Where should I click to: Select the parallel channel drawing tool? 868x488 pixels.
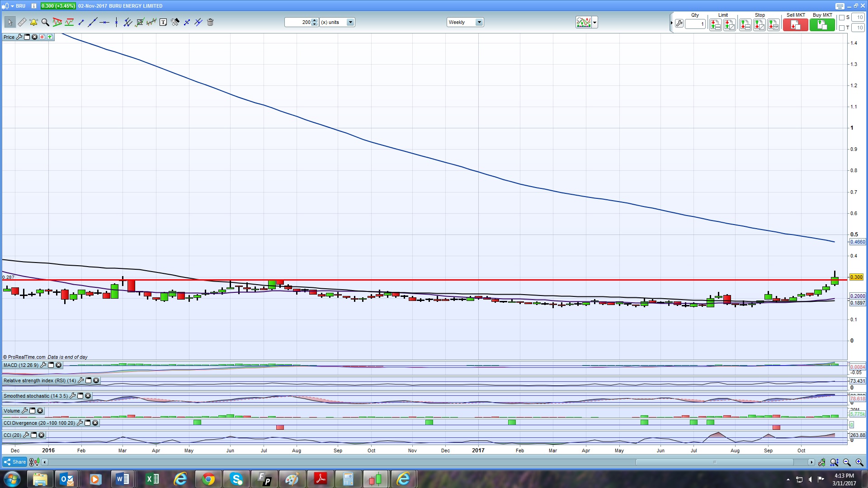click(128, 22)
